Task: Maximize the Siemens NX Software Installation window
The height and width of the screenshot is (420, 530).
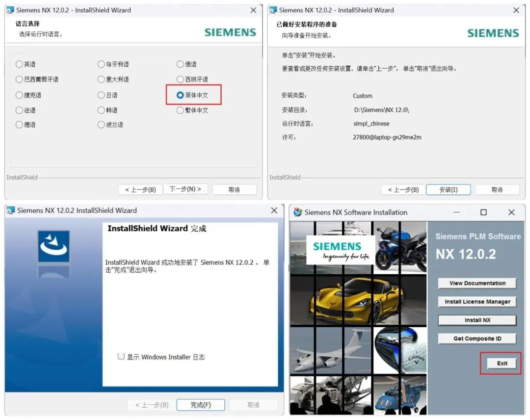Action: point(484,212)
